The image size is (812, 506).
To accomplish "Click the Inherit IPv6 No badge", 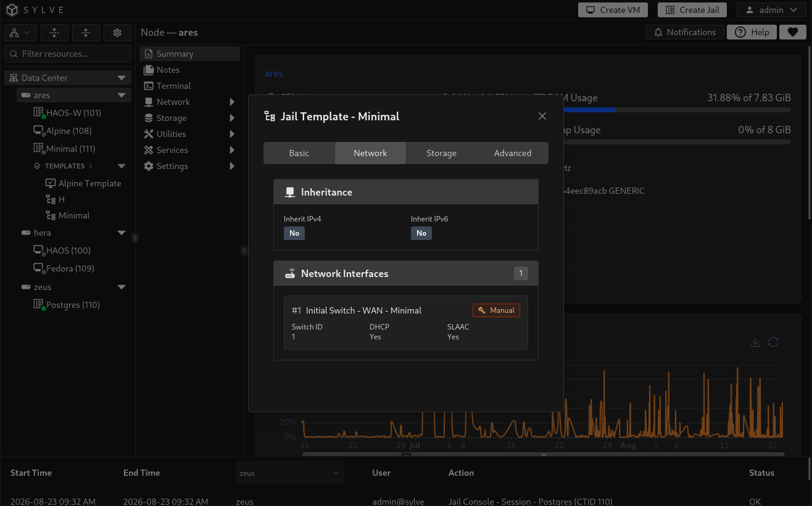I will tap(421, 233).
